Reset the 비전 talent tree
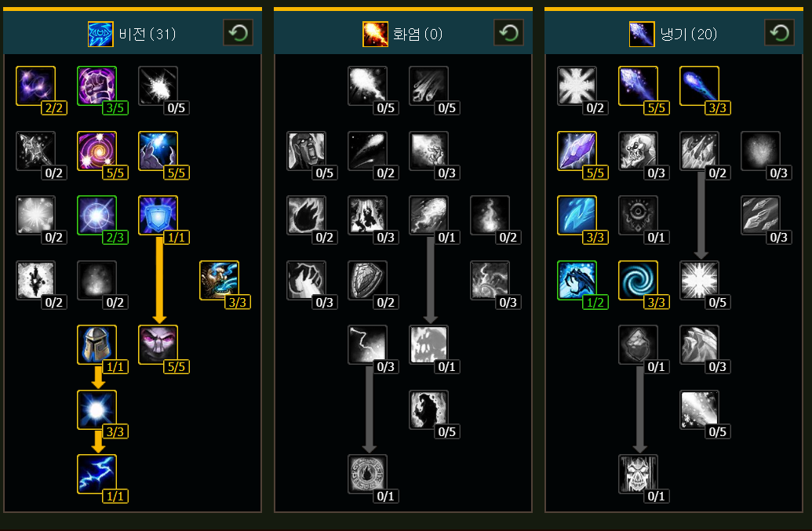Viewport: 812px width, 531px height. click(x=238, y=33)
